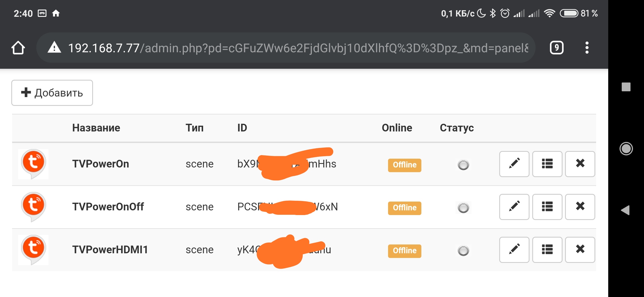This screenshot has height=297, width=644.
Task: Edit the TVPowerHDMI1 scene
Action: click(x=514, y=250)
